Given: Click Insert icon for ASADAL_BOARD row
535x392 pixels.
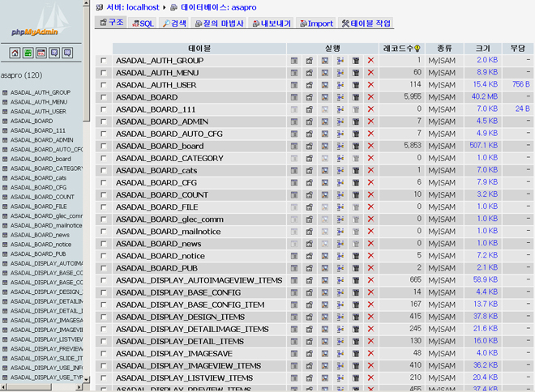Looking at the screenshot, I should click(340, 97).
